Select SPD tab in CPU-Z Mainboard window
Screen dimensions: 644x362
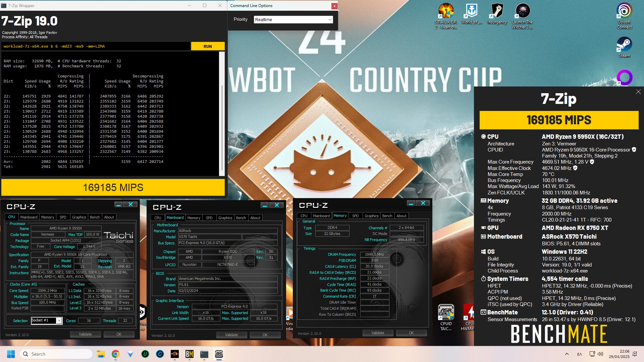[209, 218]
